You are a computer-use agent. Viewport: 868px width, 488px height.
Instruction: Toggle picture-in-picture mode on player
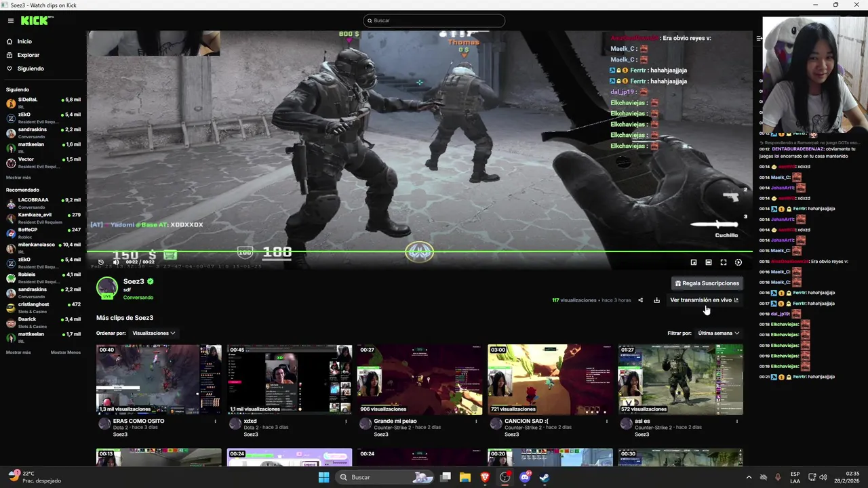click(x=694, y=262)
